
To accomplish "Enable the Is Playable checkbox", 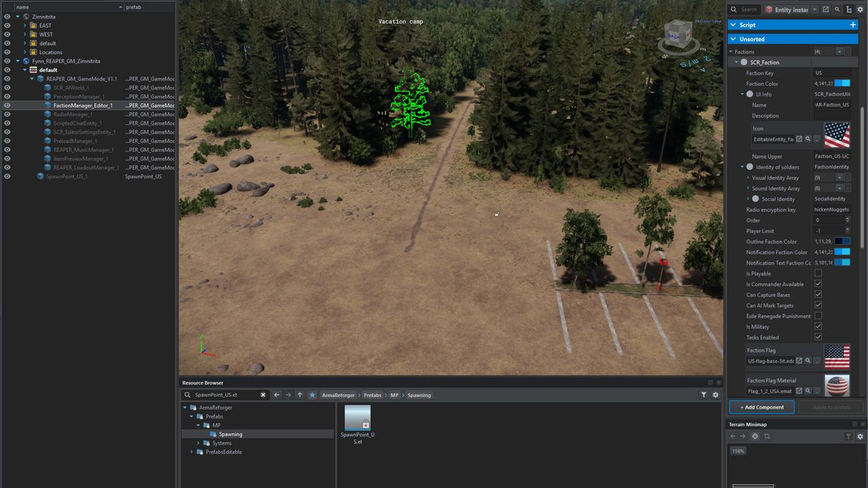I will [818, 273].
